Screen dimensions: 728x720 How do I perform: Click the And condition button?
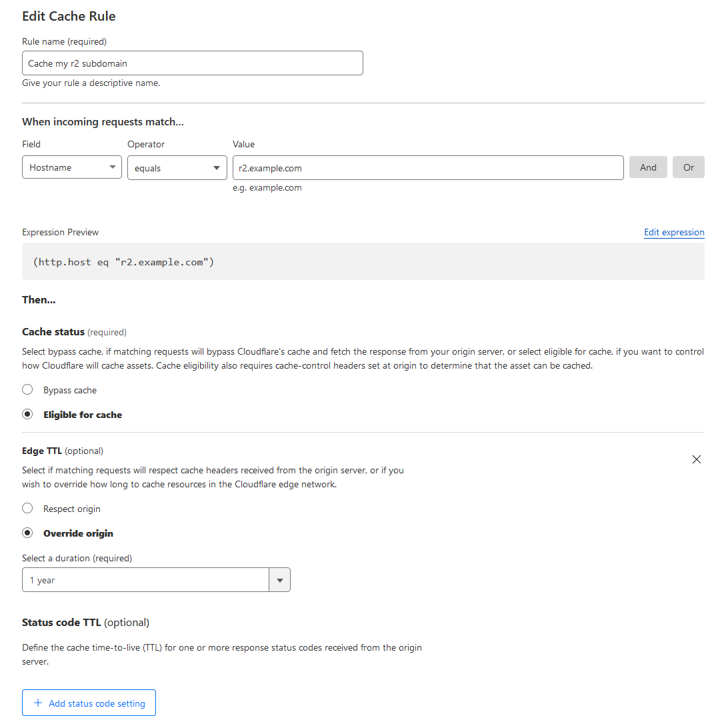pyautogui.click(x=648, y=167)
